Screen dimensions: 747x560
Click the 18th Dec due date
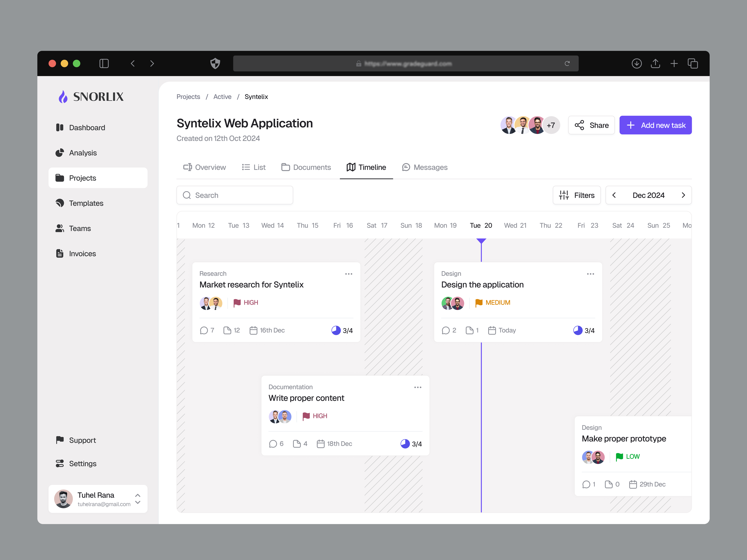click(334, 444)
